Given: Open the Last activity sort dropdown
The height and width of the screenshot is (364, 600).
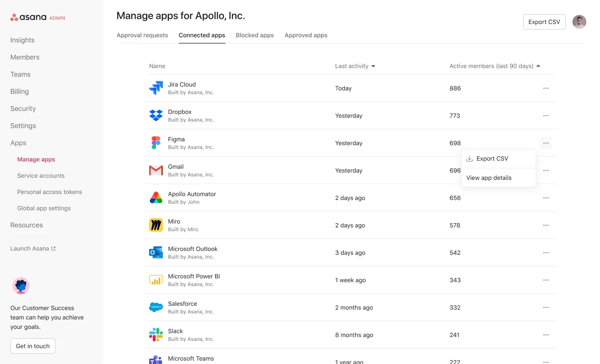Looking at the screenshot, I should [373, 66].
